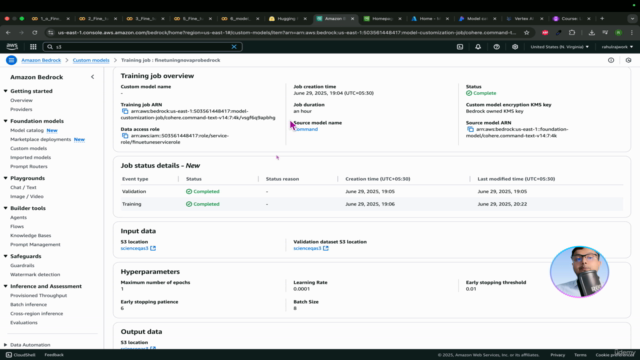Open Batch inference in sidebar
The height and width of the screenshot is (360, 640).
[29, 304]
